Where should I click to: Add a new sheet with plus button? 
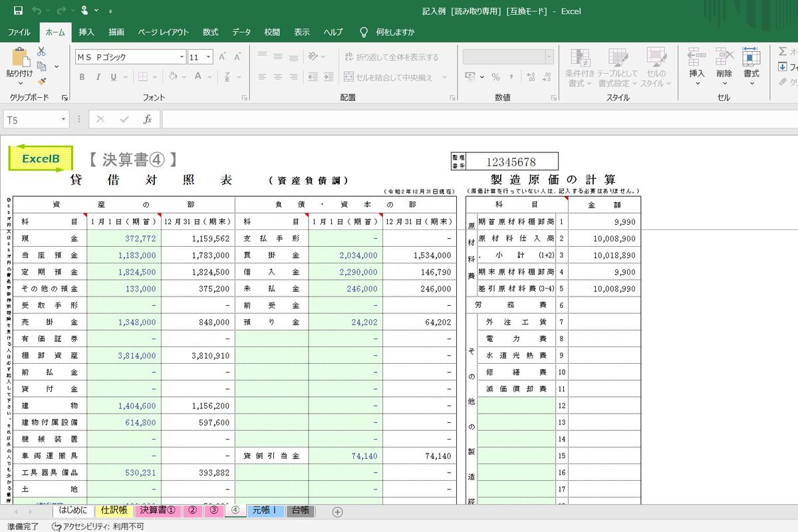coord(337,511)
